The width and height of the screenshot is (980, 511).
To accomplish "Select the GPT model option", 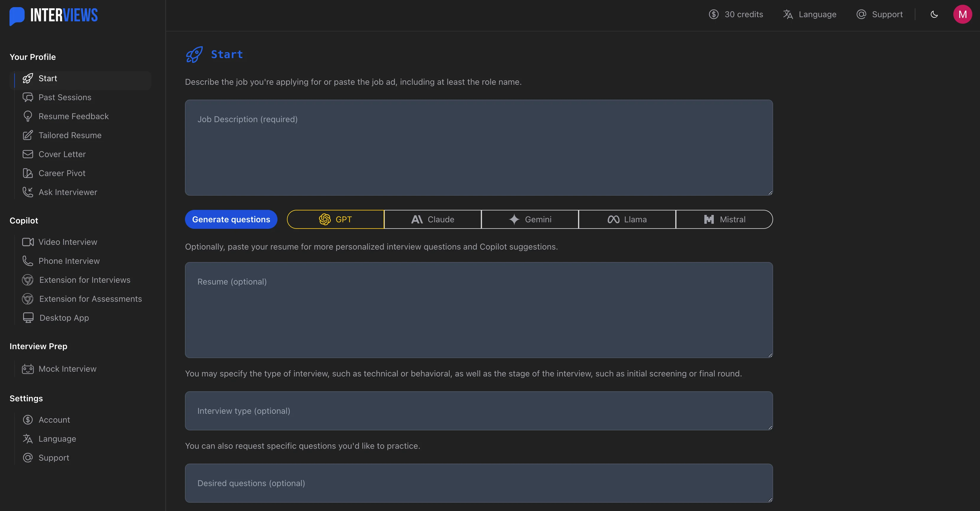I will pos(335,220).
